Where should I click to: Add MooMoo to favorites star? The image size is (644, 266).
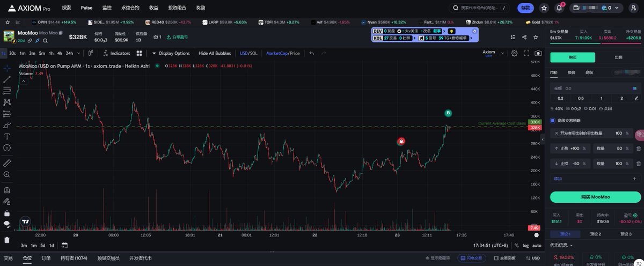[x=535, y=37]
